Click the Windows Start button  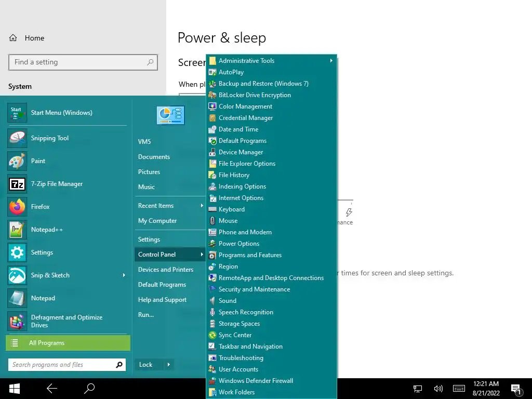14,389
